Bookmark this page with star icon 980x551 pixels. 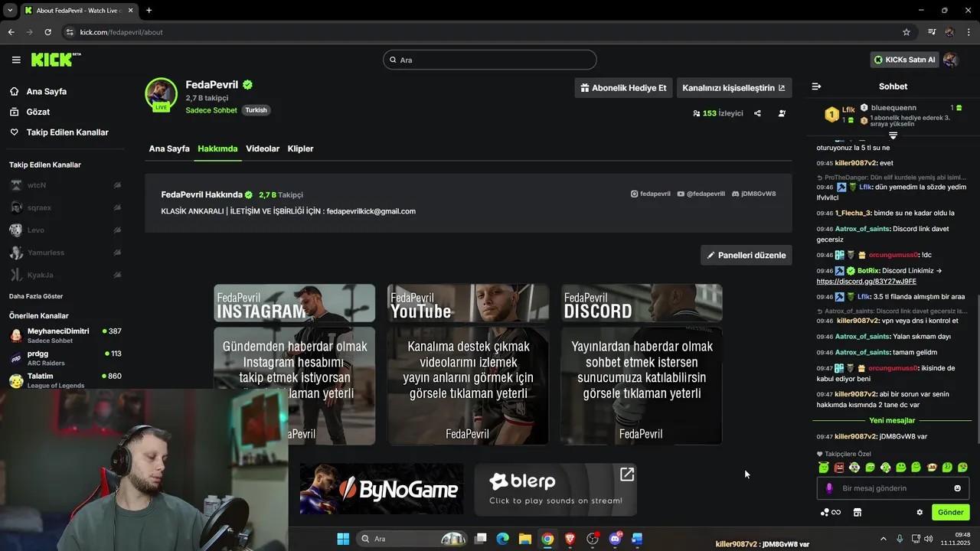click(906, 32)
